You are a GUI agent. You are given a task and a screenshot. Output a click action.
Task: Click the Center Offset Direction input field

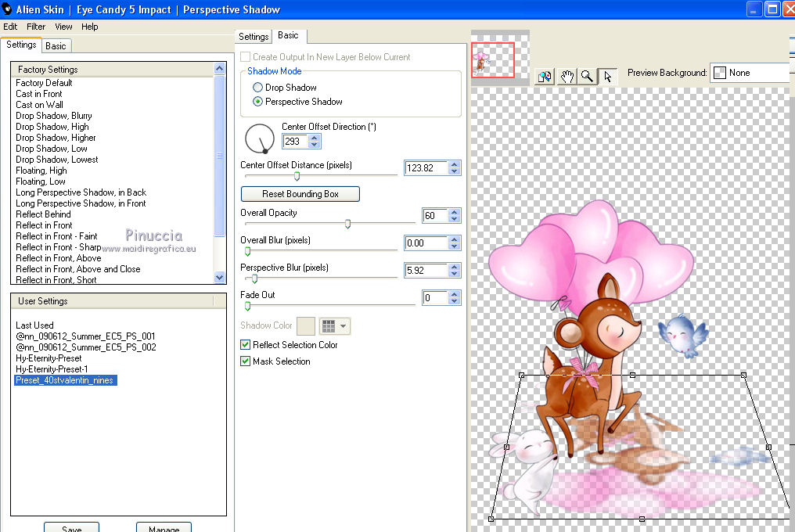[296, 142]
